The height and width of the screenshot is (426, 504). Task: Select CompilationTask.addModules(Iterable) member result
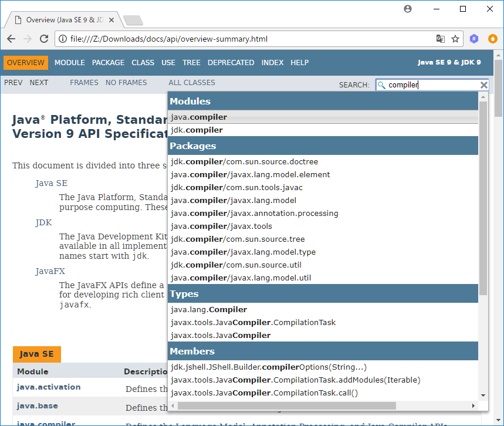coord(323,380)
